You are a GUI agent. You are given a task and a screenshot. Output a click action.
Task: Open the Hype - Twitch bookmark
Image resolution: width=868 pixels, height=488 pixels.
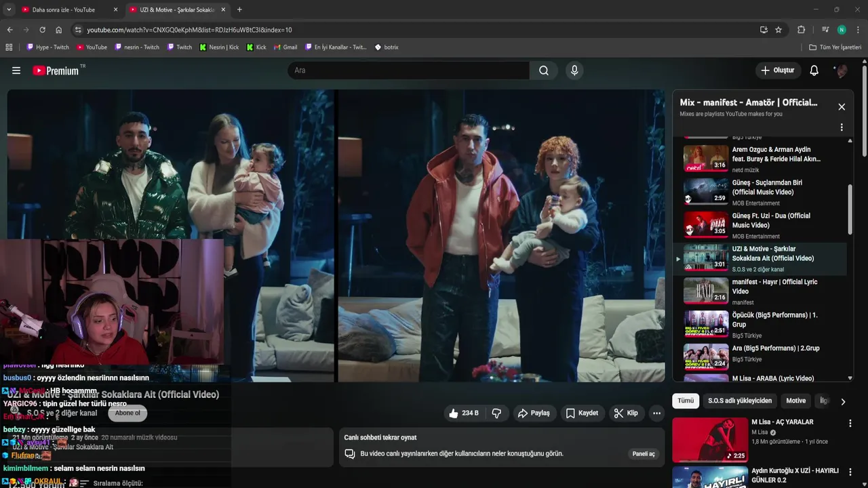[x=47, y=47]
